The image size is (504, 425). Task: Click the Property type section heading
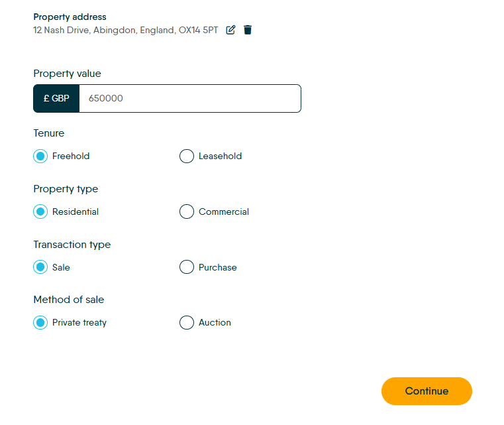click(66, 189)
